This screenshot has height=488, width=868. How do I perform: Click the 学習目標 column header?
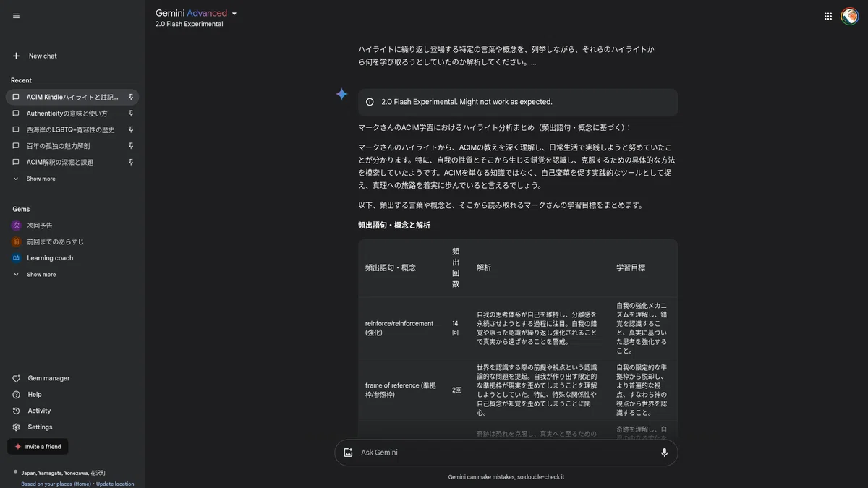tap(631, 267)
